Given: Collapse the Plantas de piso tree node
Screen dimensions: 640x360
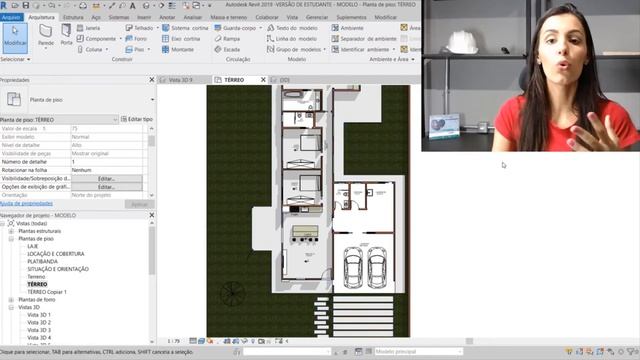Looking at the screenshot, I should (x=11, y=239).
